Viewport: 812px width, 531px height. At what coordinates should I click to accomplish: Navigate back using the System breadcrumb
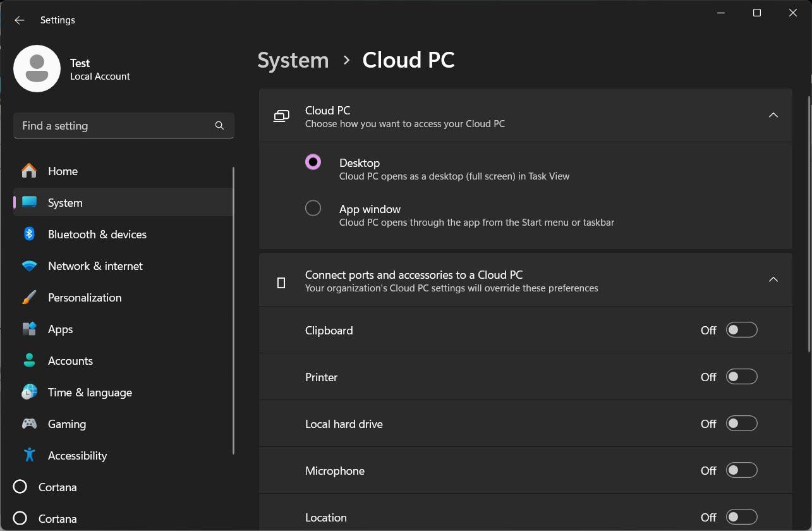pos(293,59)
